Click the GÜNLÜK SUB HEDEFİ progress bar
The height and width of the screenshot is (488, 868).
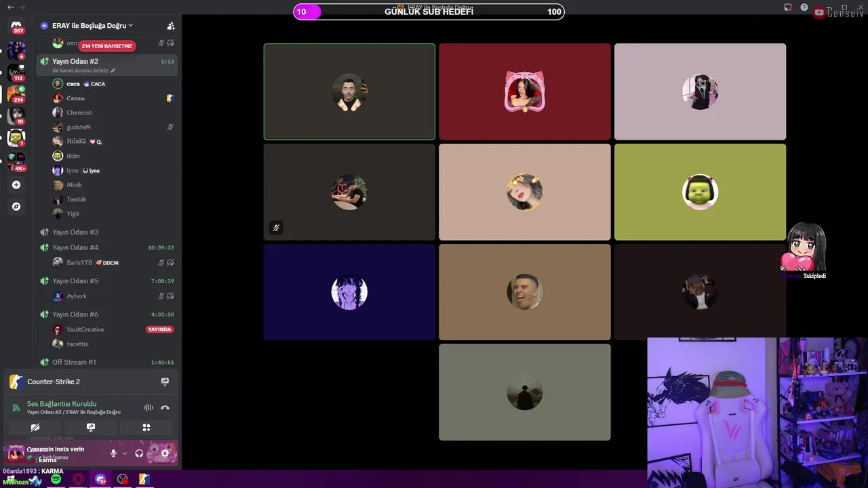click(x=429, y=12)
